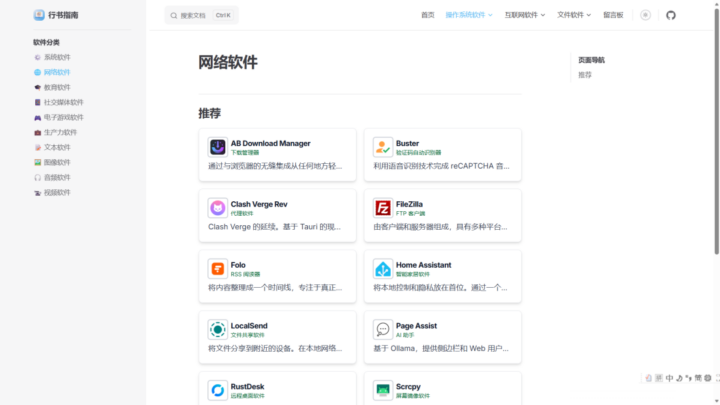Click the 音频软件 headphone icon
Screen dimensions: 720x405
pos(38,178)
